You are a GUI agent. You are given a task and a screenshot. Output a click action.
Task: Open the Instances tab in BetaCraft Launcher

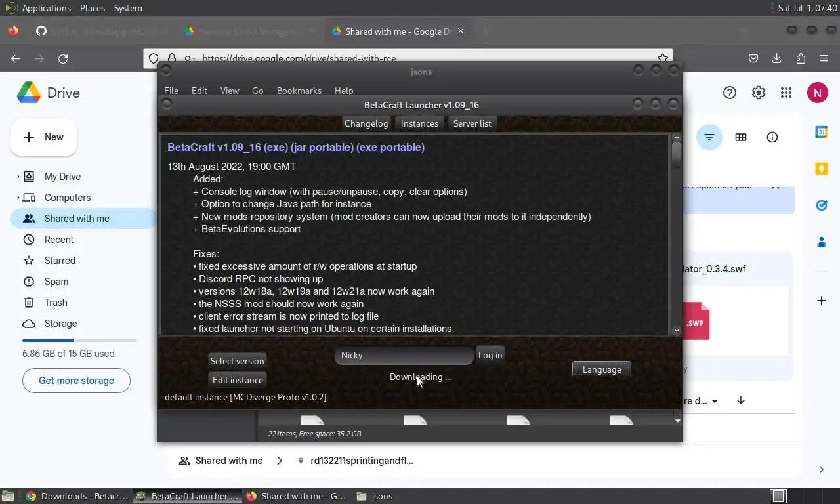pos(419,123)
